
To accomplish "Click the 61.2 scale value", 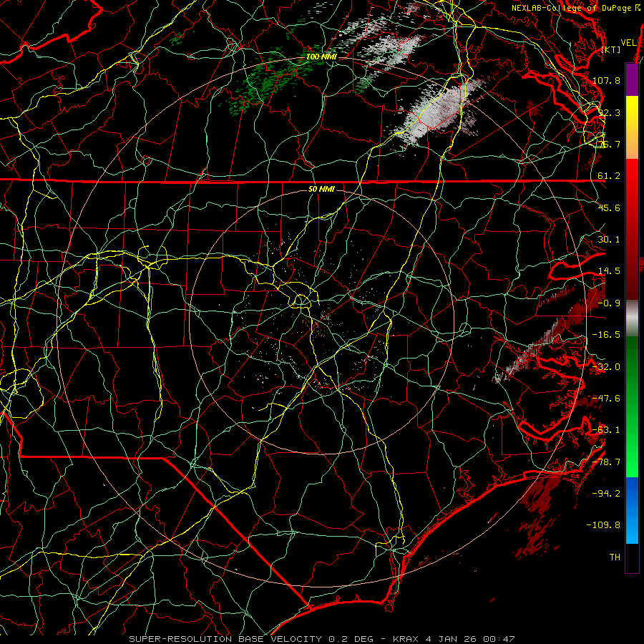I will pos(609,176).
